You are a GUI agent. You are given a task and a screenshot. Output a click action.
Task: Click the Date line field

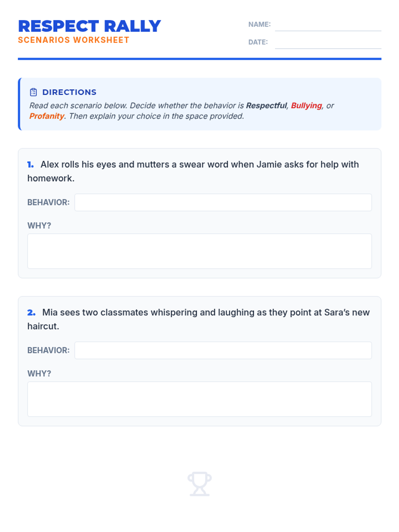328,43
